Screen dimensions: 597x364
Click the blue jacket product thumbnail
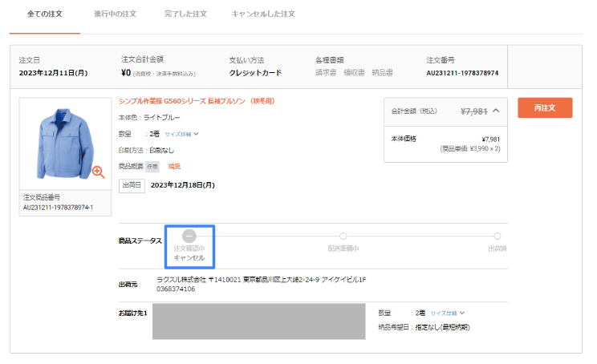(65, 144)
